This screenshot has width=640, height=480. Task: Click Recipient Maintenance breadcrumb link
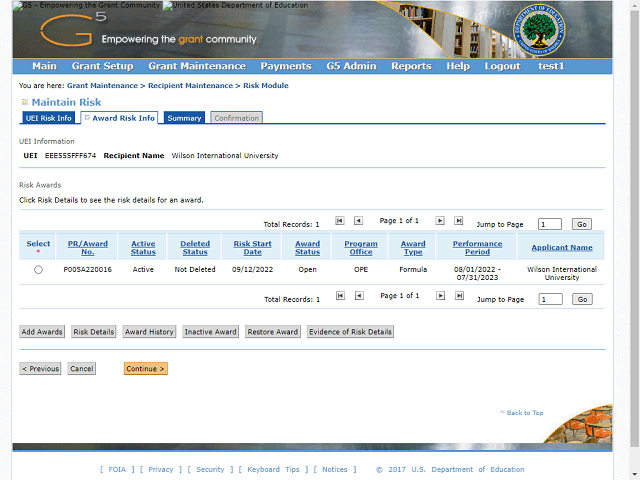coord(190,86)
